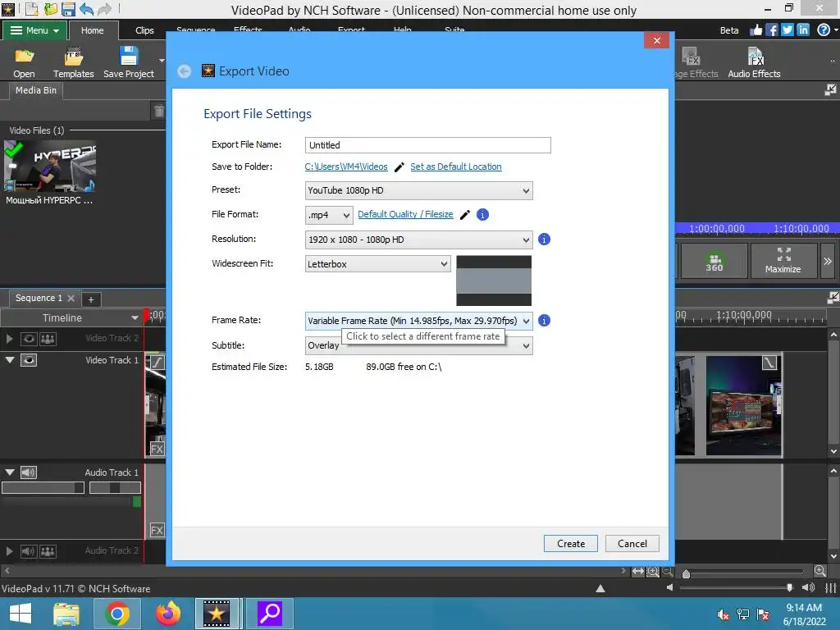This screenshot has width=840, height=630.
Task: Open the Templates toolbar icon
Action: 73,62
